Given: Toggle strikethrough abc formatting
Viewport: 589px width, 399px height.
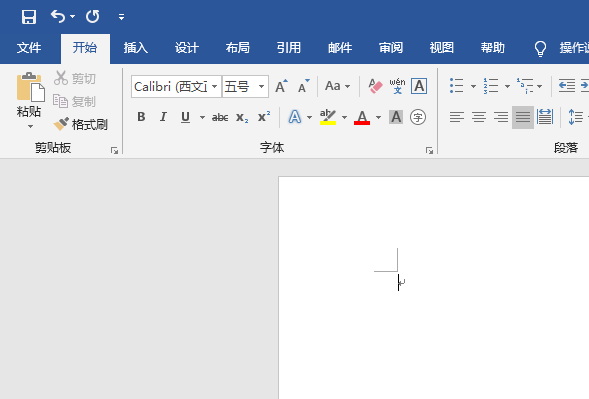Looking at the screenshot, I should tap(220, 117).
